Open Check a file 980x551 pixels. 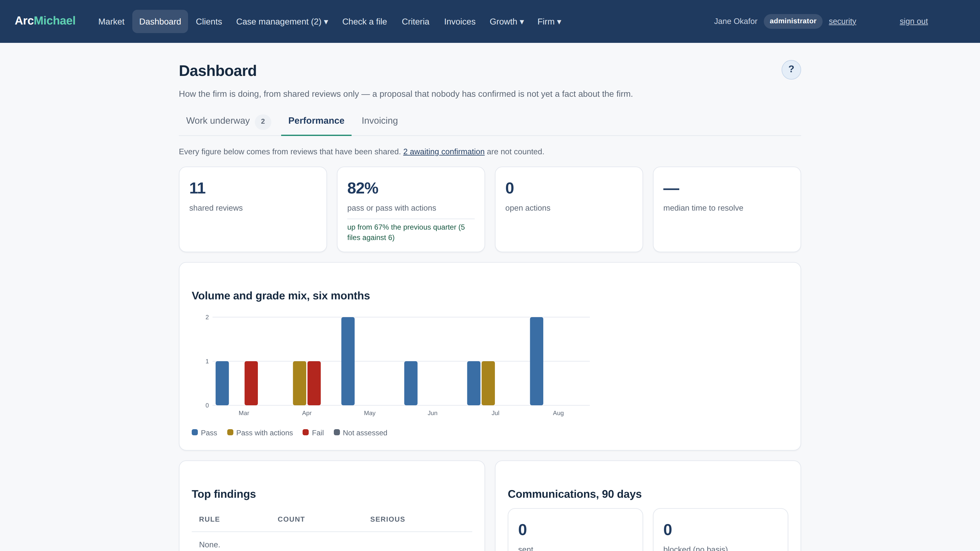point(364,22)
